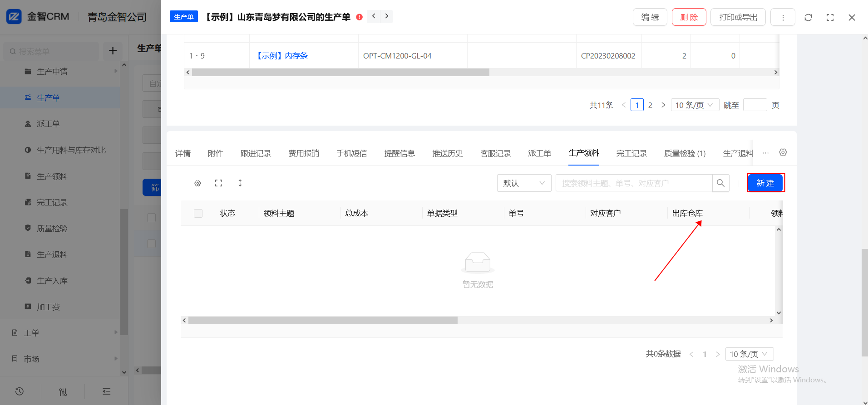The image size is (868, 405).
Task: Switch to the 费用报销 tab
Action: pos(304,153)
